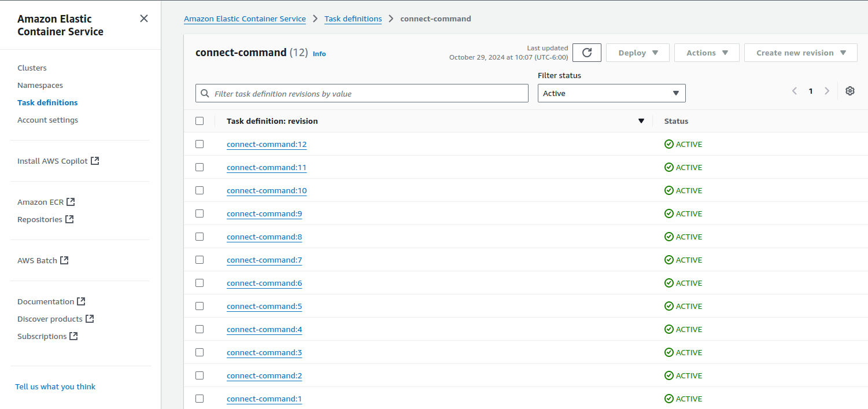Navigate to Account settings
This screenshot has height=409, width=868.
tap(47, 120)
